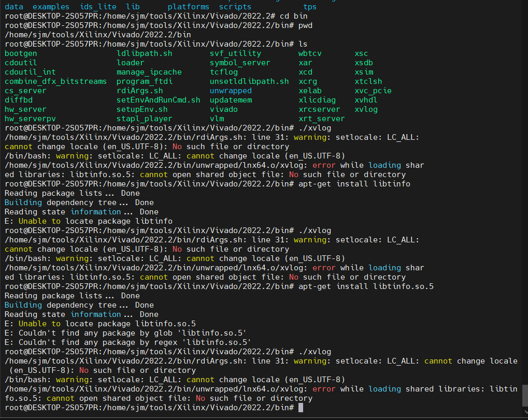Click the 'xvhdl' file name
Viewport: 528px width, 420px height.
[366, 100]
